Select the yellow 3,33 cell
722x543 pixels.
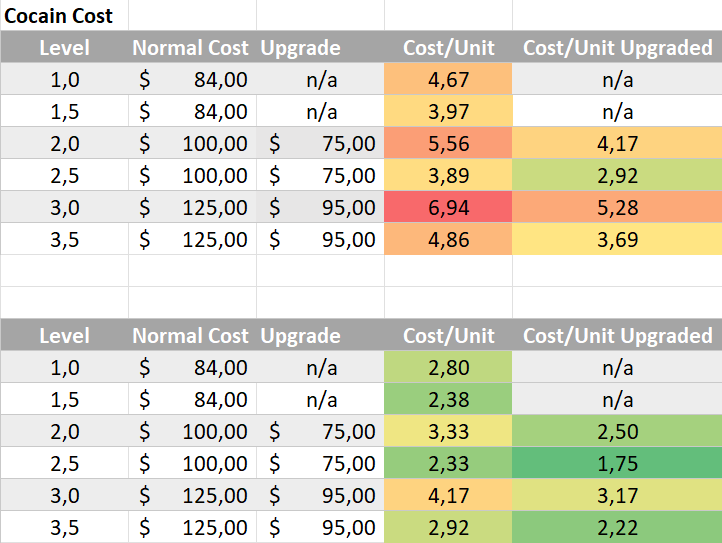448,431
